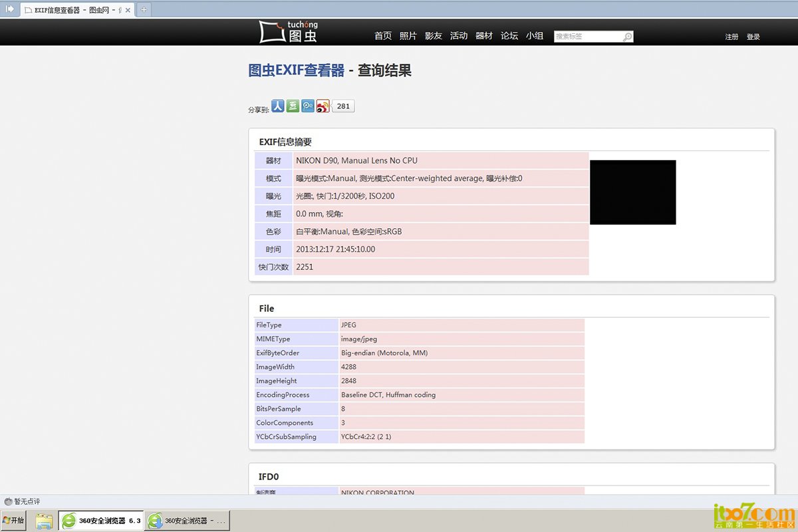Click the IFD0 section heading
The image size is (798, 532).
(x=270, y=477)
